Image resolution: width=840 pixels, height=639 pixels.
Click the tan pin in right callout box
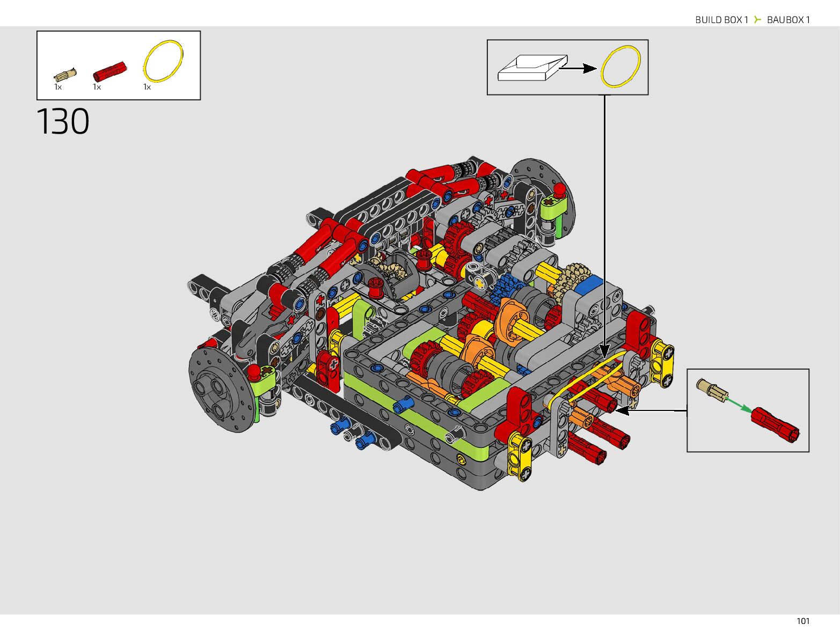[x=711, y=390]
